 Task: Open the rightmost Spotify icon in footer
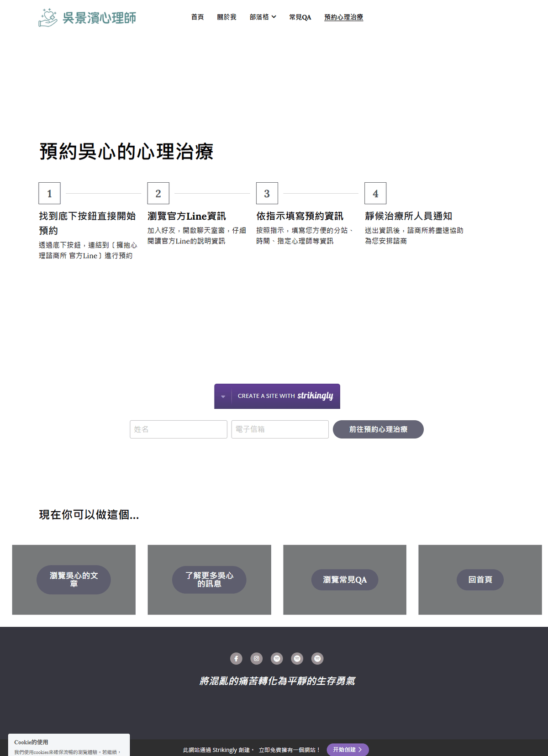point(317,658)
